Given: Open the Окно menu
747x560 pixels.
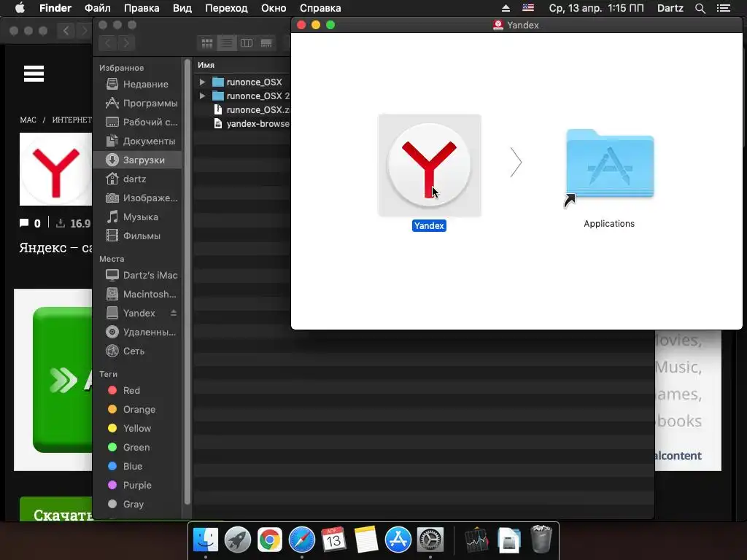Looking at the screenshot, I should pos(274,8).
